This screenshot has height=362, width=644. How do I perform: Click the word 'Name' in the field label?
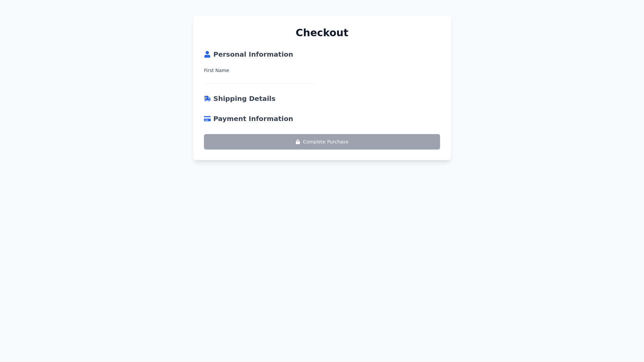pos(223,70)
